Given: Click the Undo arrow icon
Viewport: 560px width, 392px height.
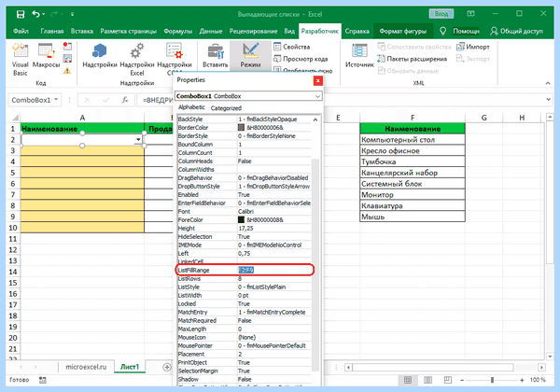Looking at the screenshot, I should tap(35, 14).
